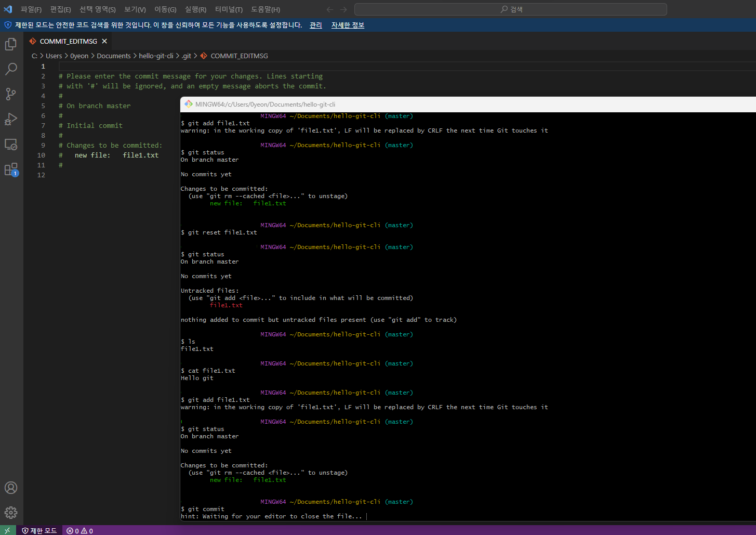756x535 pixels.
Task: Select the COMMIT_EDITMSG editor tab
Action: point(68,41)
